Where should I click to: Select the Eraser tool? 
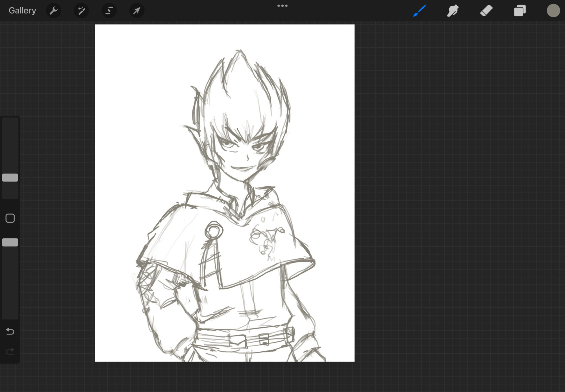486,11
